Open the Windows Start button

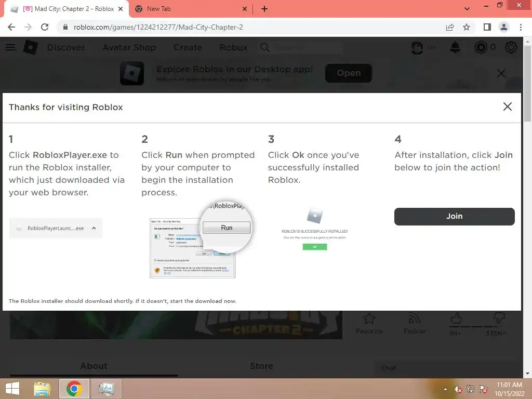coord(12,389)
